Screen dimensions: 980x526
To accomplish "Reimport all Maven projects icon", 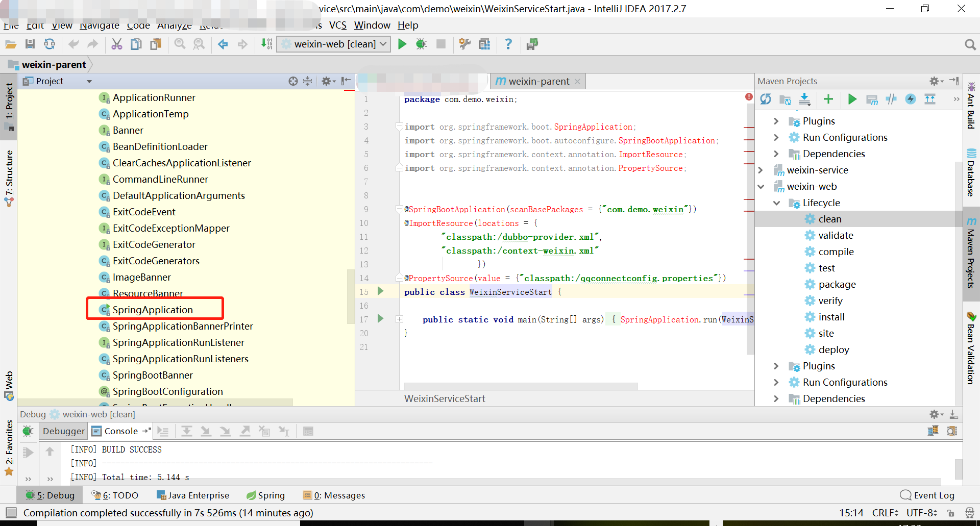I will point(766,99).
